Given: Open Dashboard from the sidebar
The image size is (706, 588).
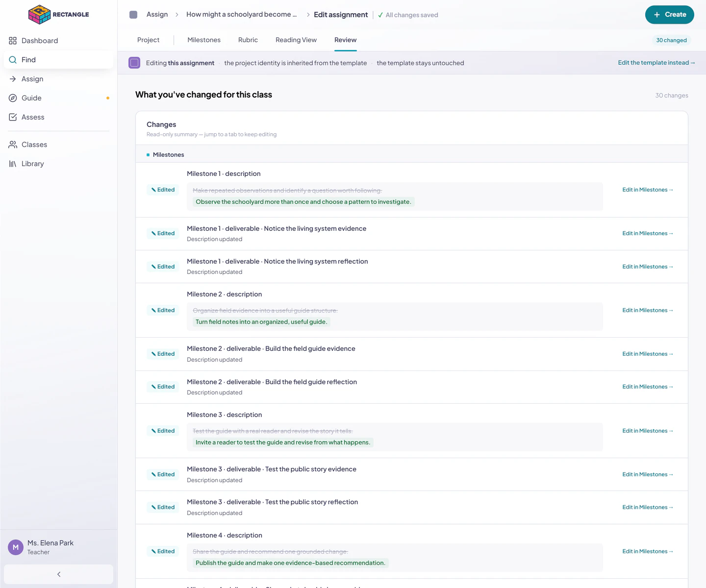Looking at the screenshot, I should coord(58,41).
